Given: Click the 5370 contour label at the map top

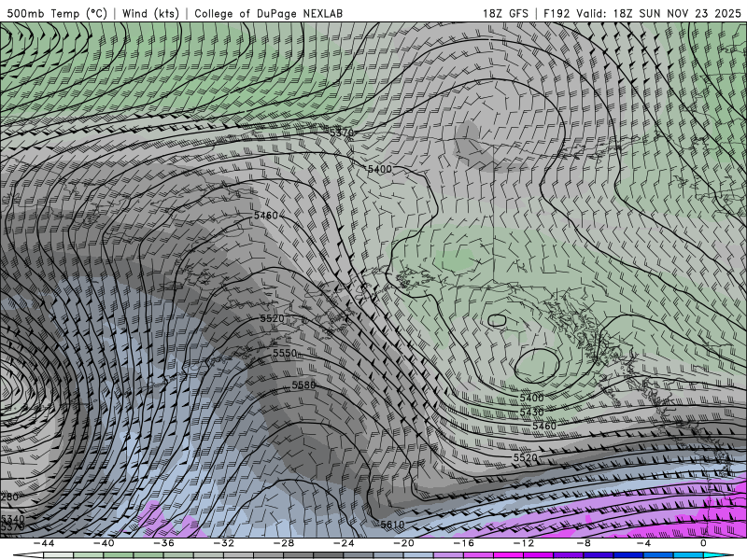Looking at the screenshot, I should coord(342,133).
